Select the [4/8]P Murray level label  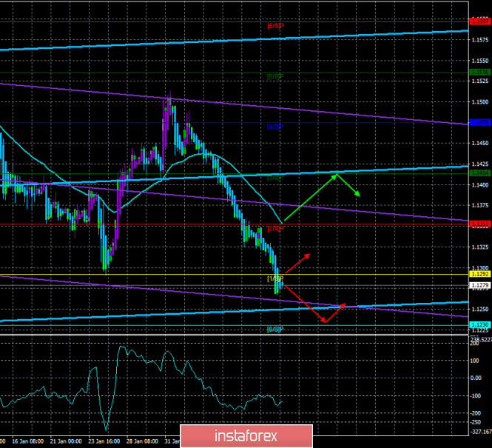point(275,127)
